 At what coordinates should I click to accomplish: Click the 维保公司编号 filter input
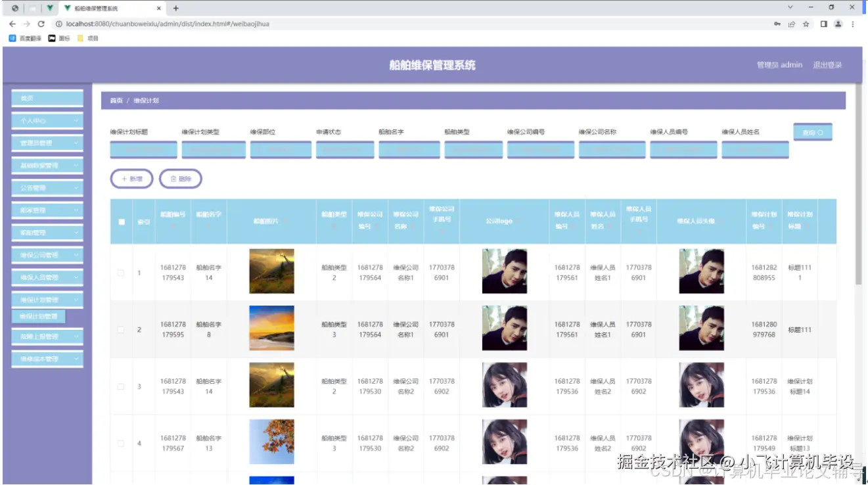coord(541,149)
